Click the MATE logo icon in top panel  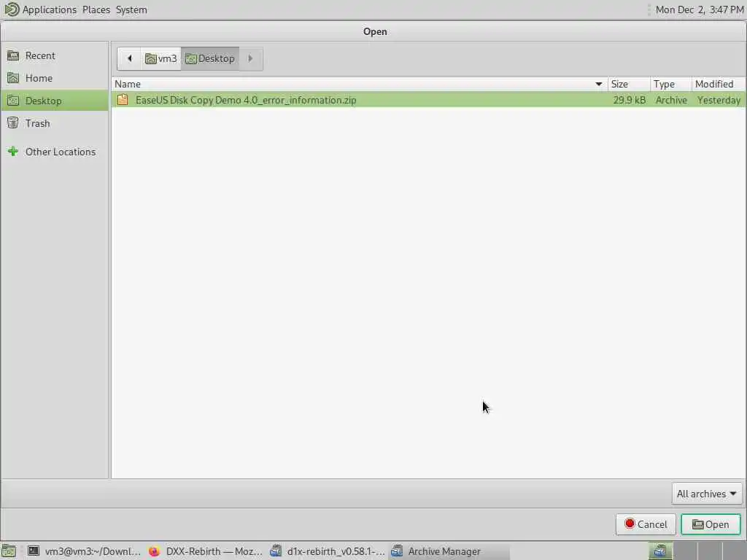pyautogui.click(x=12, y=9)
